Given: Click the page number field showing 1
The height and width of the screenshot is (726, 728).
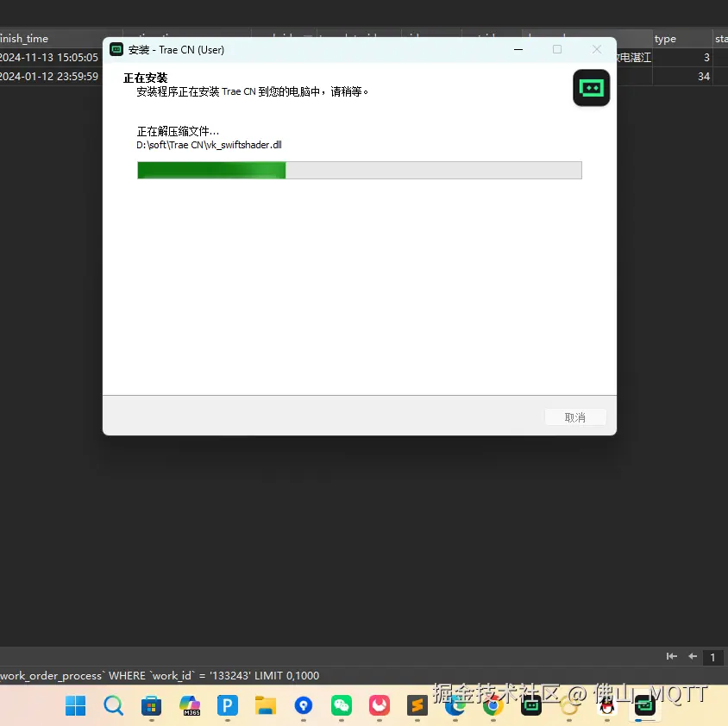Looking at the screenshot, I should click(712, 658).
